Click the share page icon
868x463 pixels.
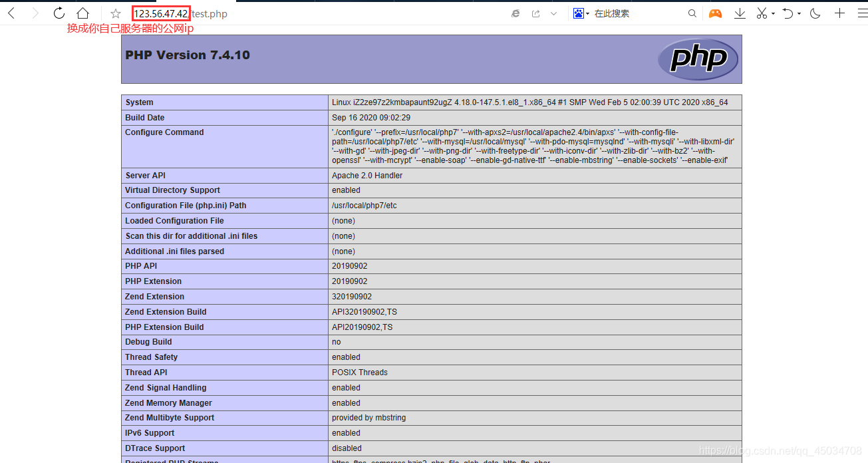[535, 13]
